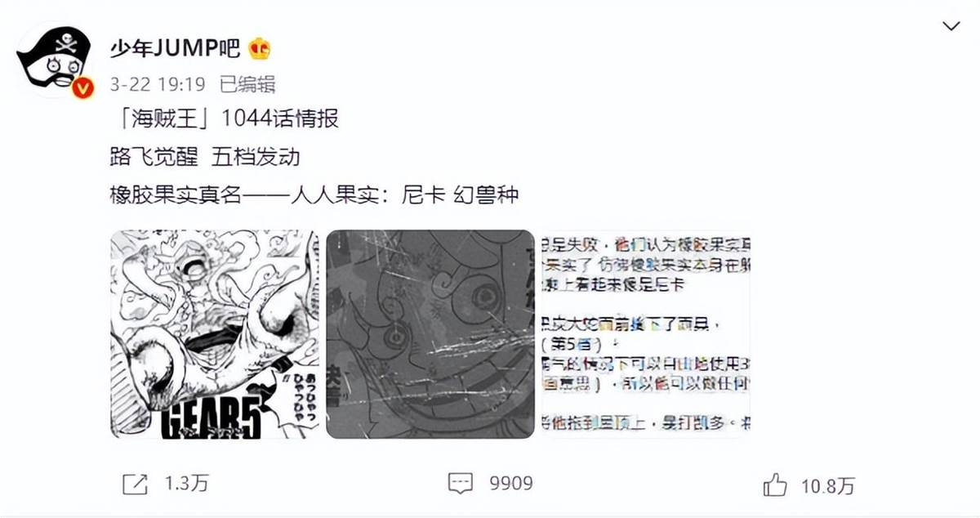Click the crown VIP icon beside username
This screenshot has height=518, width=980.
[260, 49]
